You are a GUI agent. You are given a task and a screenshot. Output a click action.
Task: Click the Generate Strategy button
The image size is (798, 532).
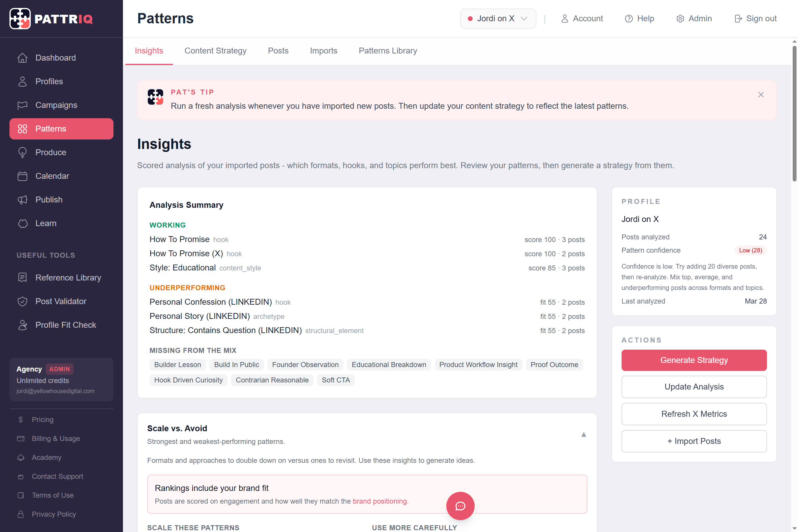694,360
